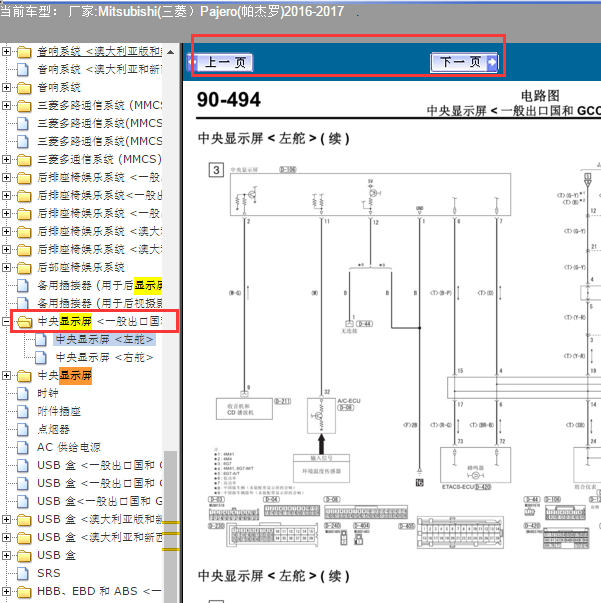Select 音响系统 <澳大利亚和新 document entry
Viewport: 601px width, 603px height.
pyautogui.click(x=99, y=70)
